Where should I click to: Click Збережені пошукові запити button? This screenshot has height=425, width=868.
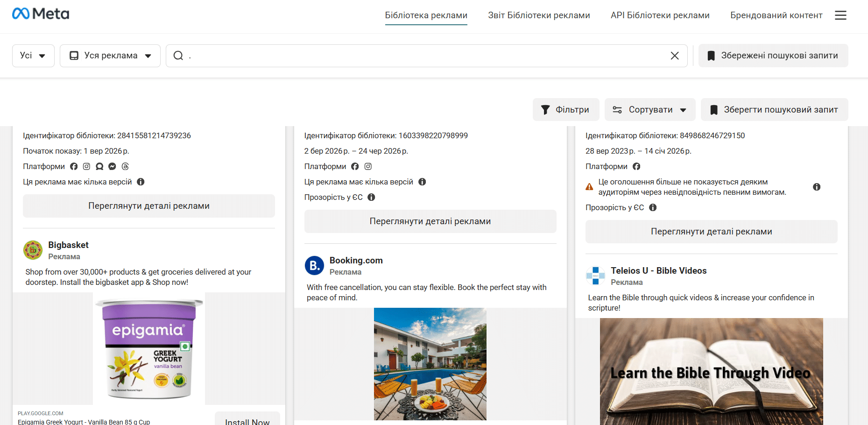coord(773,56)
